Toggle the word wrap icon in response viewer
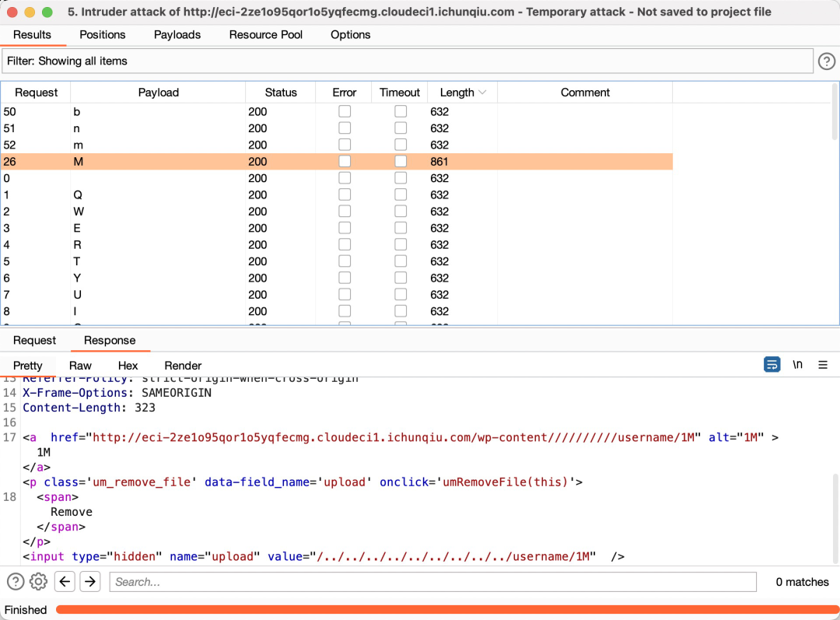 (x=772, y=365)
